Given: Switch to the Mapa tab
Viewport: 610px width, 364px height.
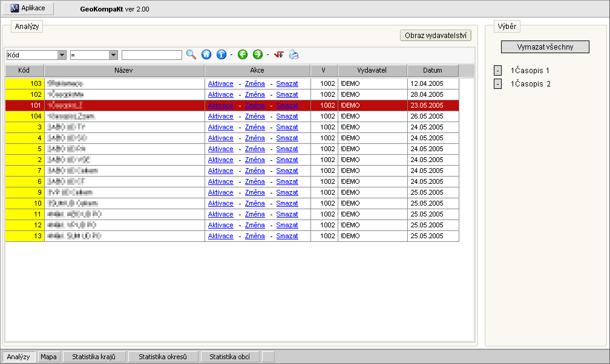Looking at the screenshot, I should click(x=48, y=357).
